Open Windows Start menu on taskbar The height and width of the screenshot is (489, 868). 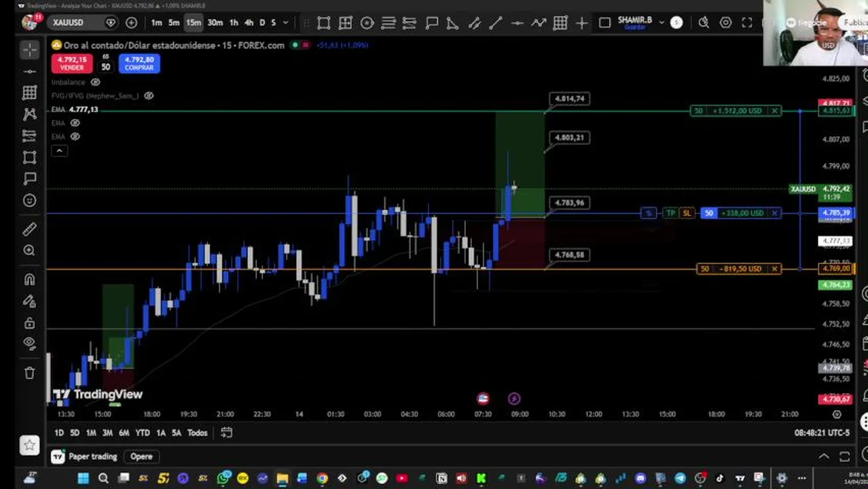83,479
